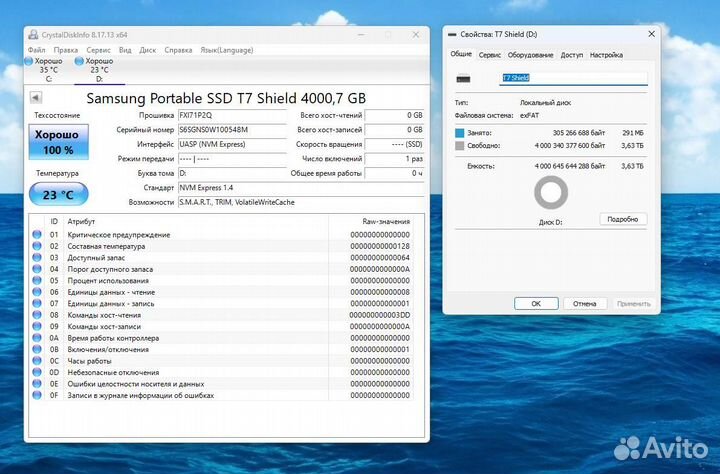Click the status icon for attribute 02

(37, 246)
